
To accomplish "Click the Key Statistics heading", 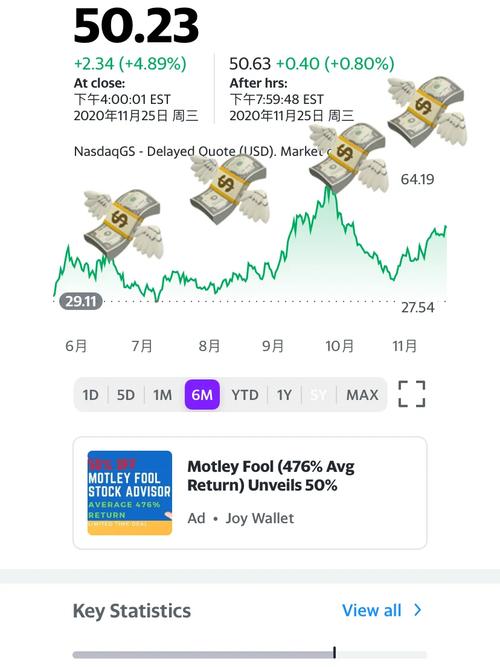I will [x=132, y=611].
